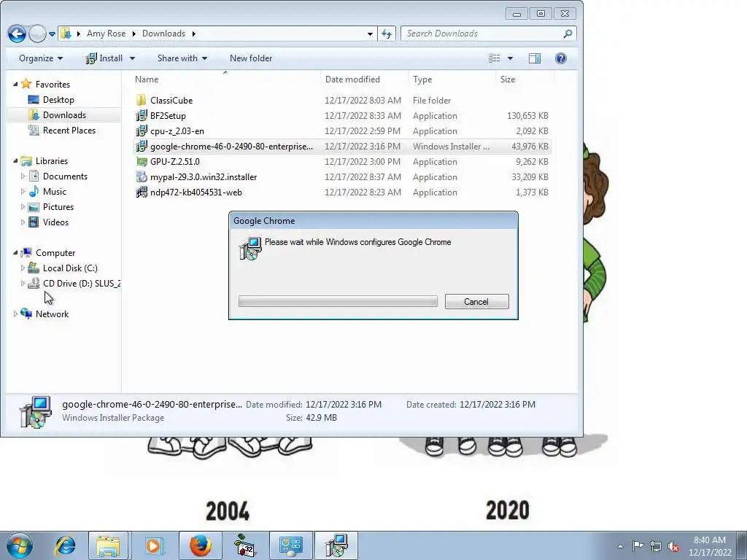Click the Google Chrome install progress bar
This screenshot has height=560, width=747.
[338, 301]
